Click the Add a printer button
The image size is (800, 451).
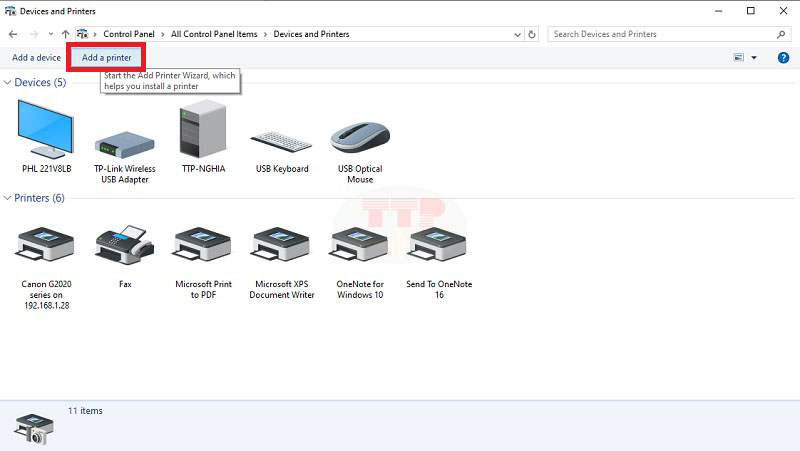click(107, 58)
